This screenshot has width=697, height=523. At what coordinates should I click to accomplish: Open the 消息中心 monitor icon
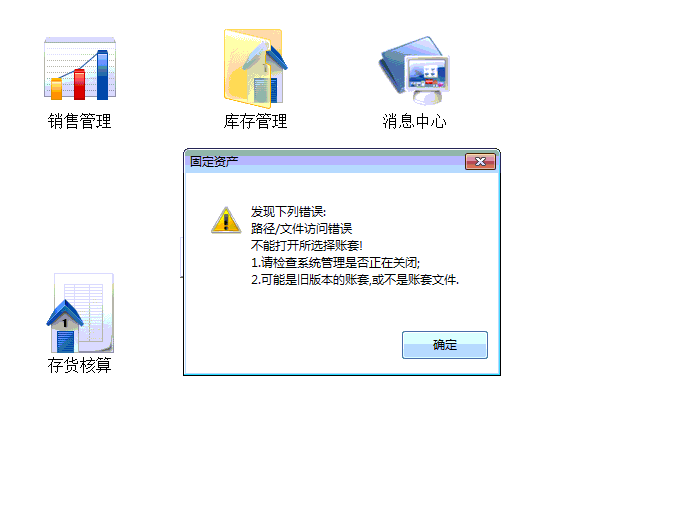414,71
